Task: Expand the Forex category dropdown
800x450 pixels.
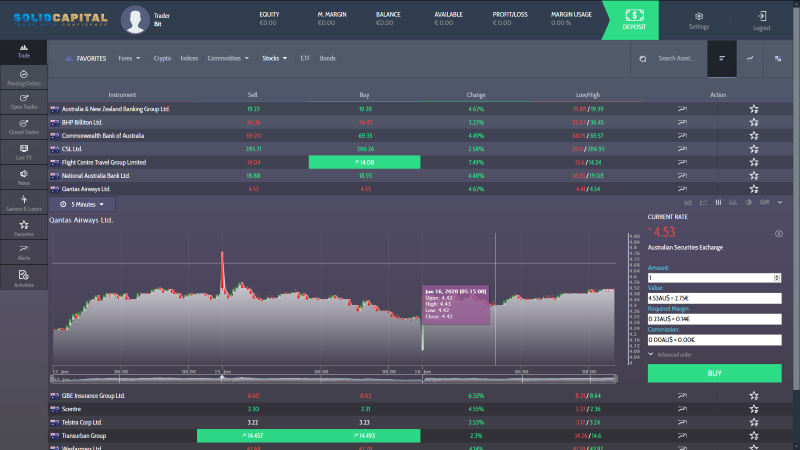Action: [129, 59]
